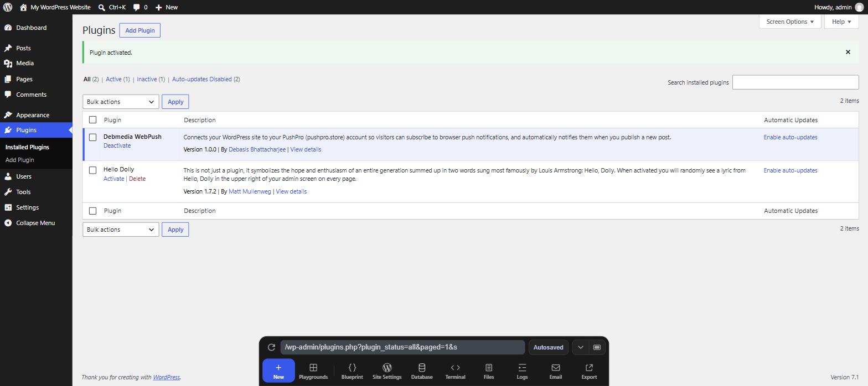
Task: Open the Playgrounds list
Action: [313, 371]
